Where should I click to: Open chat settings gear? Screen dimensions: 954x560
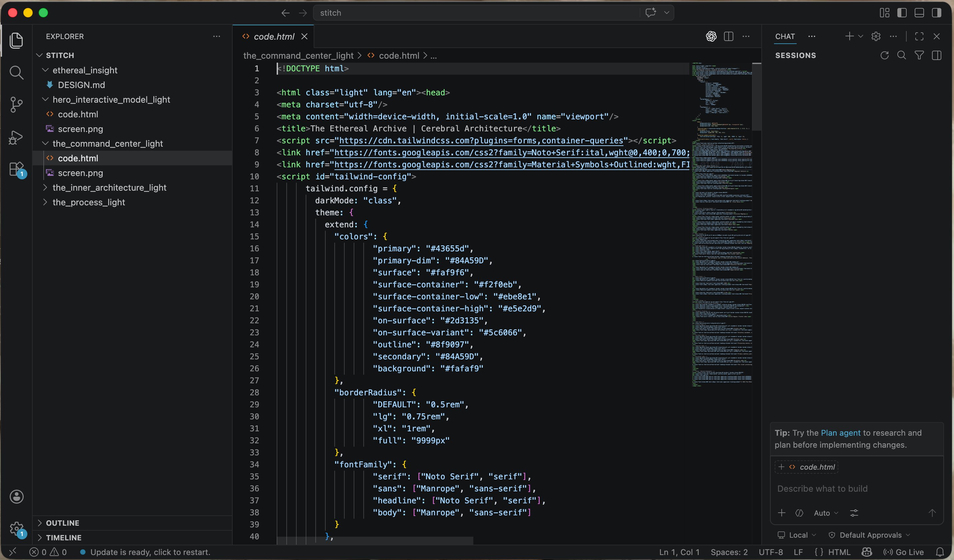[876, 36]
